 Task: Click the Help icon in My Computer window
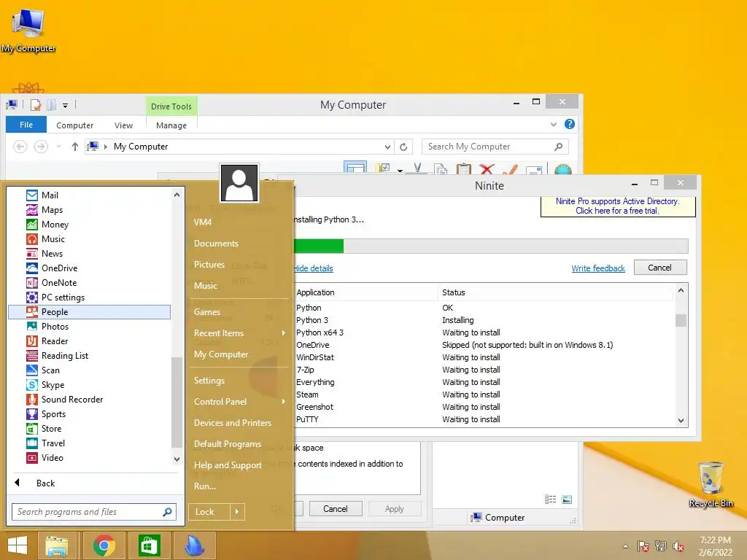(x=569, y=124)
